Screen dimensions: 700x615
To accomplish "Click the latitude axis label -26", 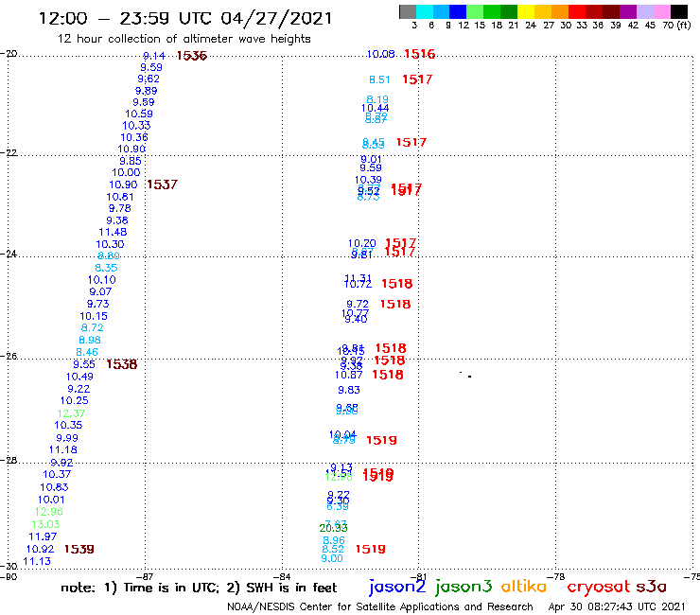I will [8, 357].
